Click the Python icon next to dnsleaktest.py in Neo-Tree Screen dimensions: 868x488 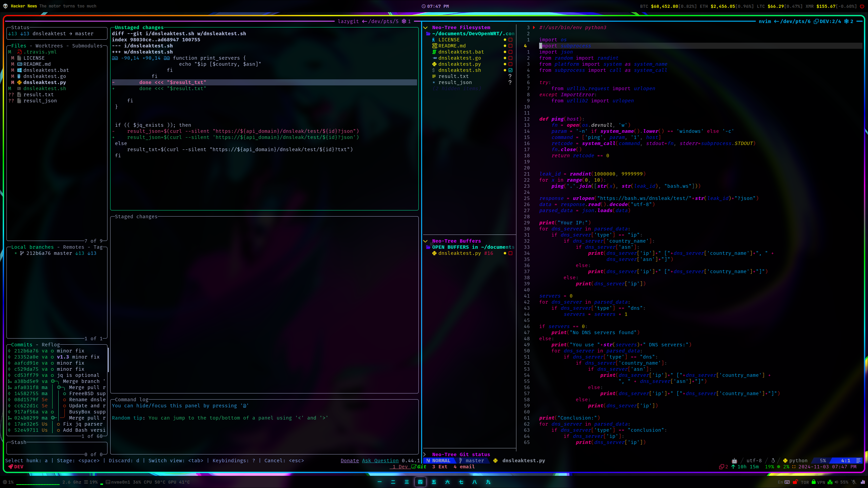click(434, 64)
